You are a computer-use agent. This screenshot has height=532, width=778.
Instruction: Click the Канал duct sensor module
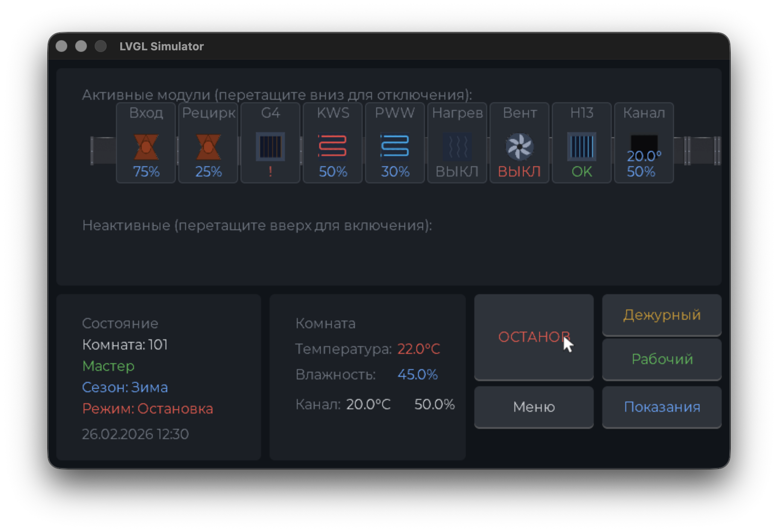pos(644,145)
